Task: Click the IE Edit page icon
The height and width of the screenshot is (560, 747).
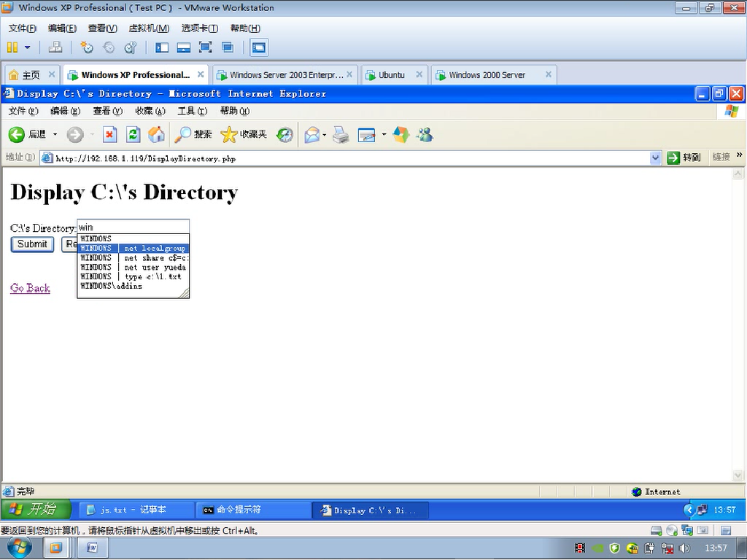Action: pyautogui.click(x=366, y=135)
